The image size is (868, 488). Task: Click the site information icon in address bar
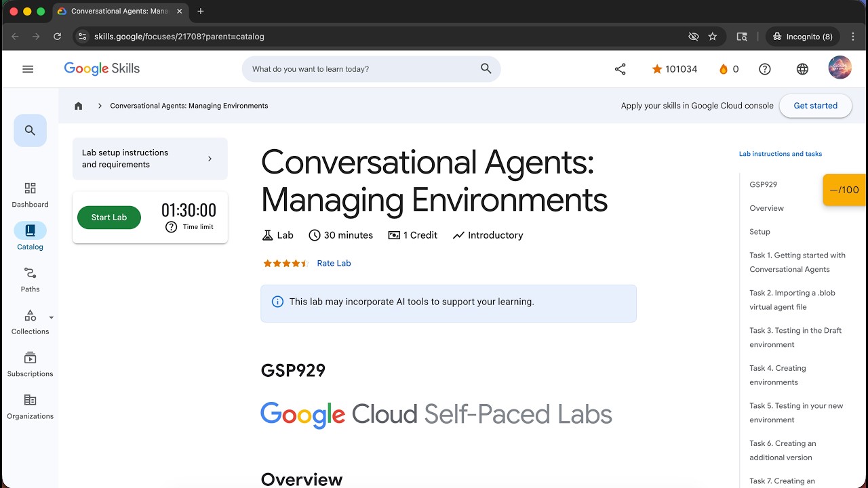[83, 37]
